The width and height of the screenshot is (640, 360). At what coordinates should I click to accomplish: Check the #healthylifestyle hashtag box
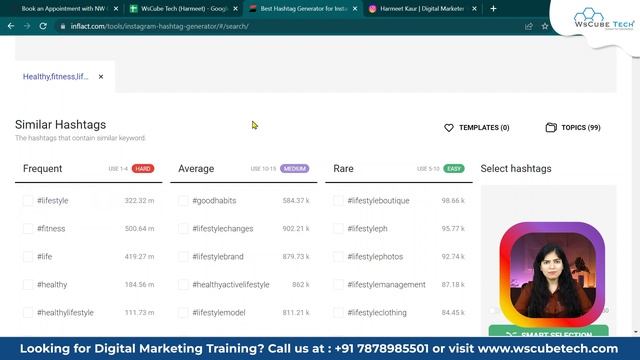(28, 313)
